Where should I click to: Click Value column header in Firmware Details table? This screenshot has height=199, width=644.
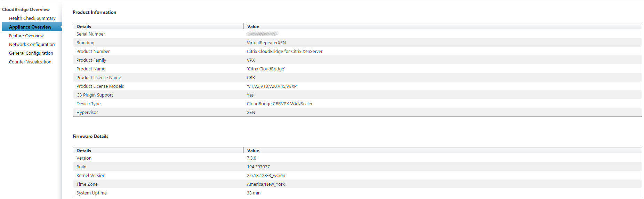(x=253, y=151)
